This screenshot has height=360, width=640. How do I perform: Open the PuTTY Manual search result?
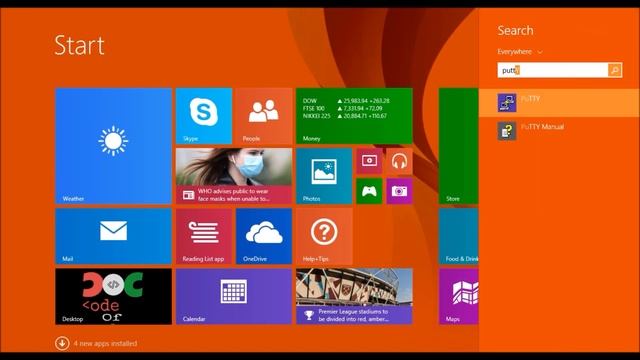[559, 131]
